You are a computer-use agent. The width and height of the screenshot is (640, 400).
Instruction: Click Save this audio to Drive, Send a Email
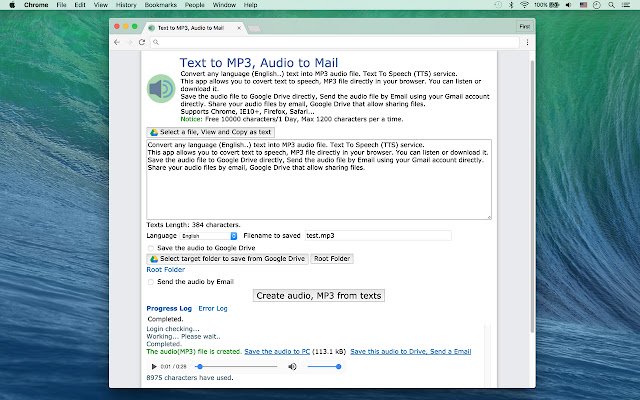point(411,351)
